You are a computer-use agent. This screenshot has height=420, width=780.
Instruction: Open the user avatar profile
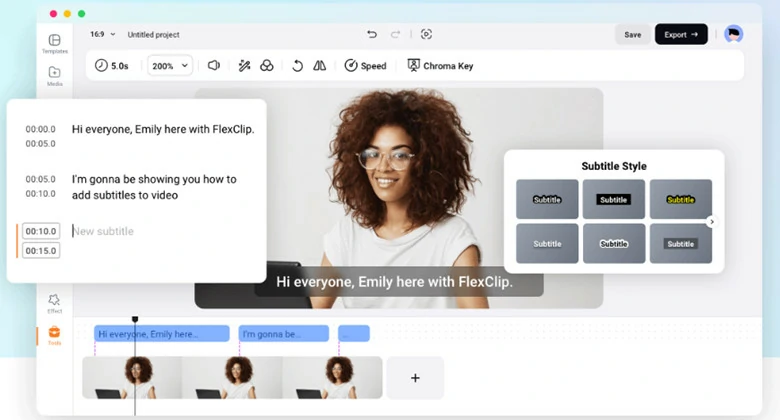pos(733,34)
